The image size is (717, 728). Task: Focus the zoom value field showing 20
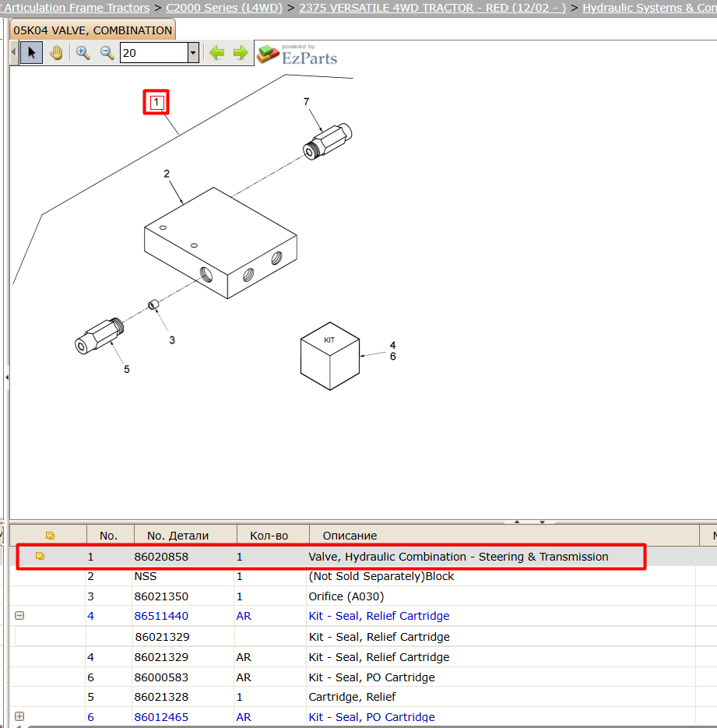click(153, 53)
